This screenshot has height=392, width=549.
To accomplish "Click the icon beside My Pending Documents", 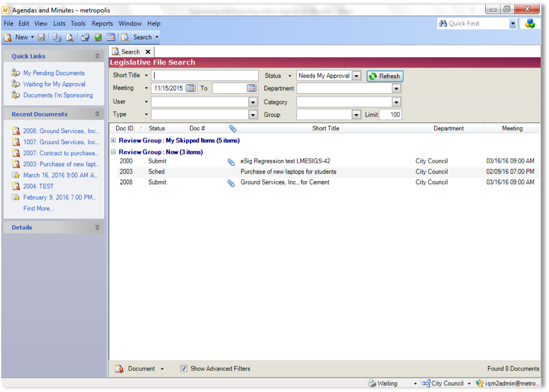I will (x=16, y=73).
